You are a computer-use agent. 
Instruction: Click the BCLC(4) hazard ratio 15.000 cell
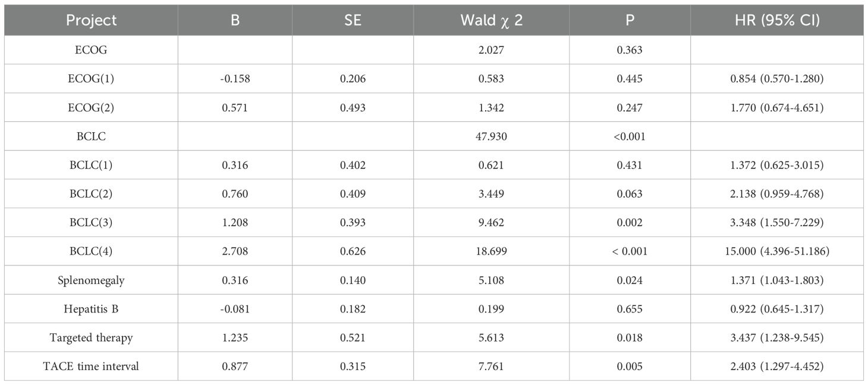[778, 252]
